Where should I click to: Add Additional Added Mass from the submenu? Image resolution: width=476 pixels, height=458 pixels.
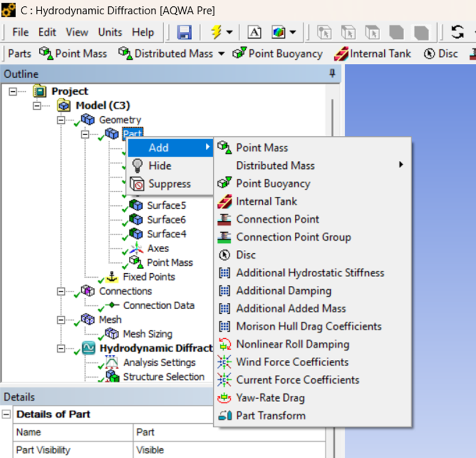coord(313,309)
